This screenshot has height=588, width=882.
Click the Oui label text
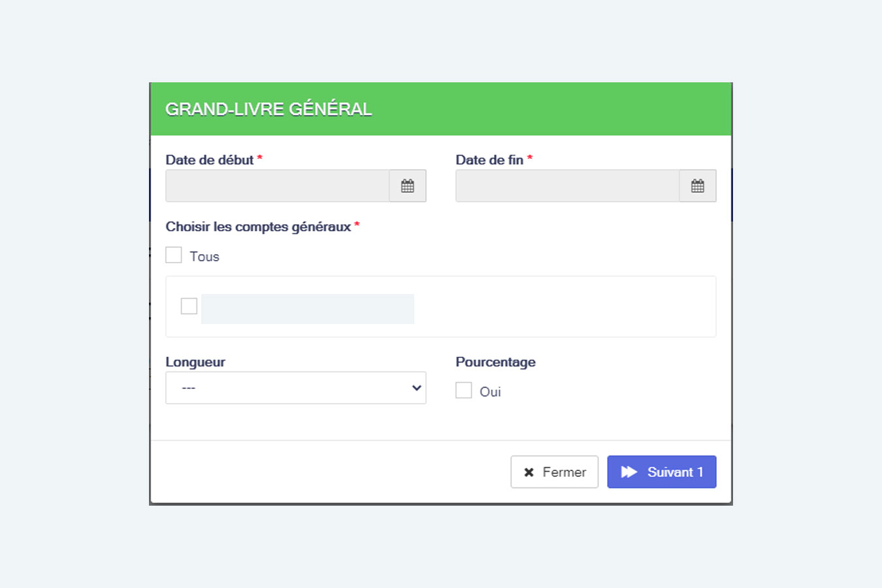tap(490, 392)
